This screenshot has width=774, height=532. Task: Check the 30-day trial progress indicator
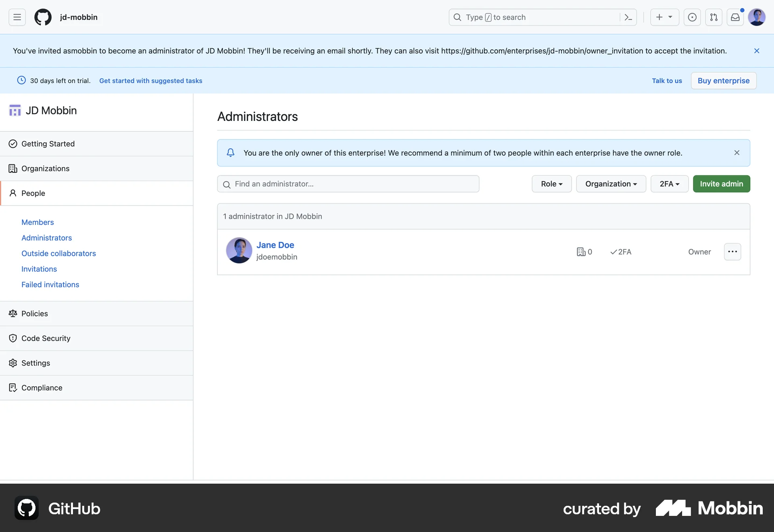click(21, 81)
